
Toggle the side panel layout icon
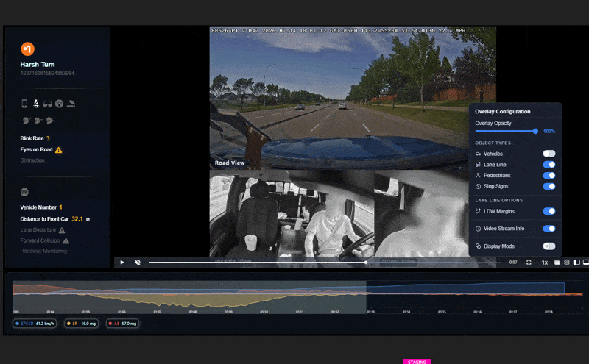[576, 263]
